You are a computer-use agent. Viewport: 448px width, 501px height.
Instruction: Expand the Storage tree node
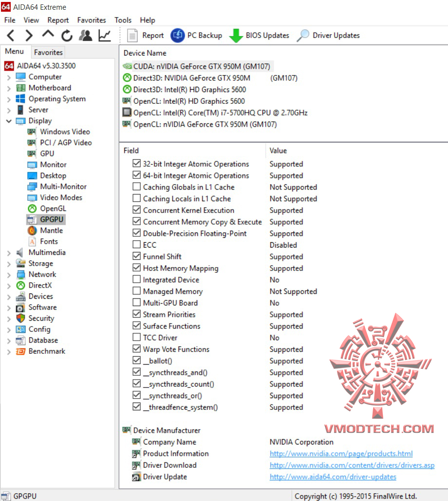9,264
